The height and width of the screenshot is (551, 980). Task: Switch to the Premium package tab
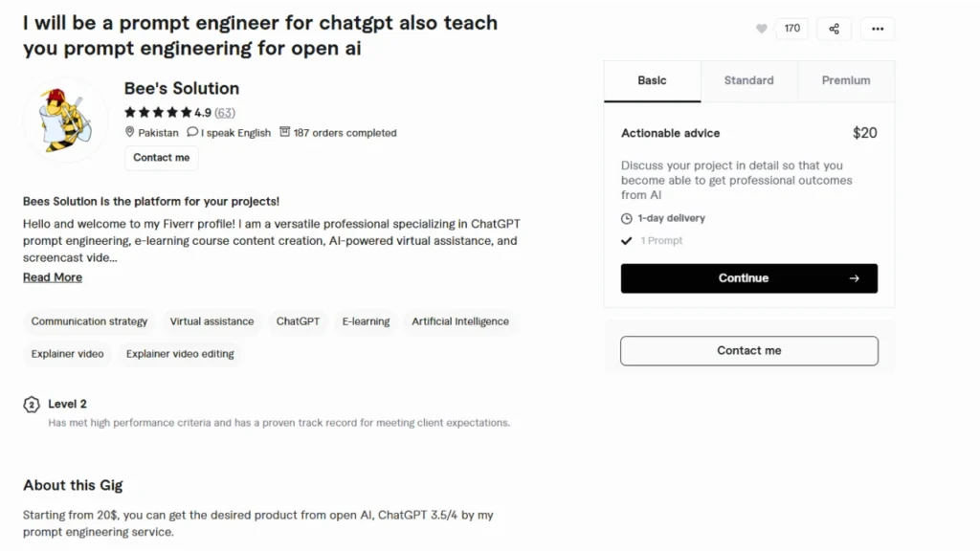[846, 81]
